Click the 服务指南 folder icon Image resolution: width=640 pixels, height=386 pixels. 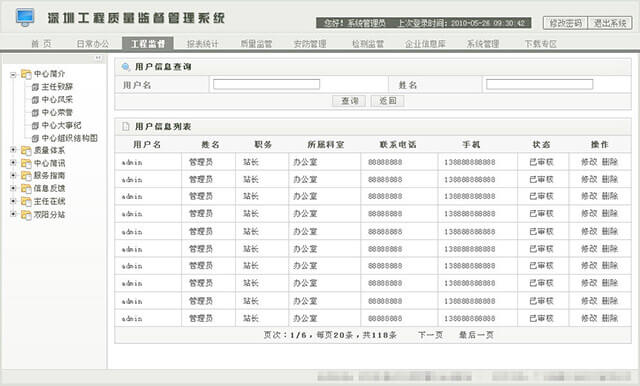click(26, 175)
